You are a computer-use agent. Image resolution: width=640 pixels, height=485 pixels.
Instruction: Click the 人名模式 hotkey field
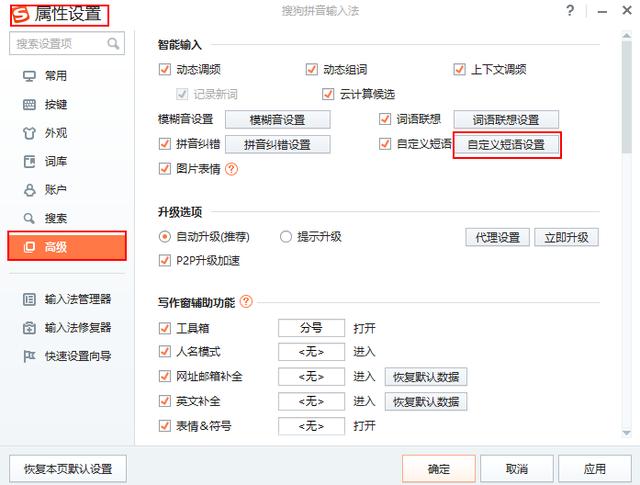pos(311,352)
